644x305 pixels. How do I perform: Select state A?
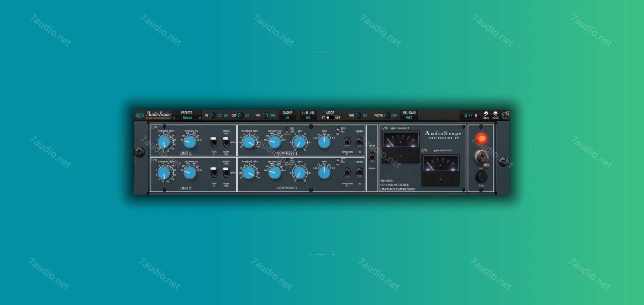pyautogui.click(x=466, y=116)
